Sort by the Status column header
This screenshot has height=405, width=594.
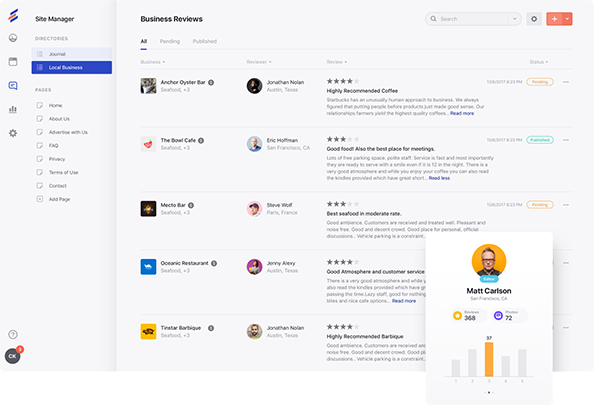(x=538, y=62)
